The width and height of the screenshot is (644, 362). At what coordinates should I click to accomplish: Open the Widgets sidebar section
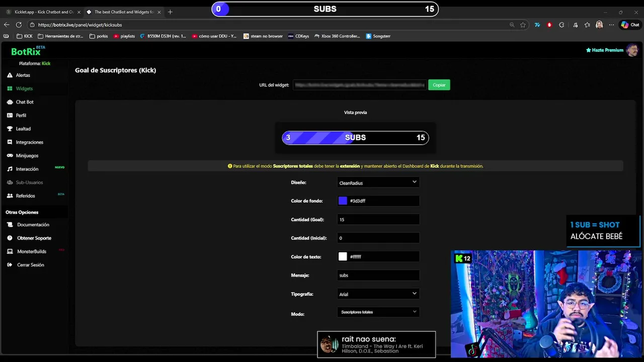(x=24, y=88)
